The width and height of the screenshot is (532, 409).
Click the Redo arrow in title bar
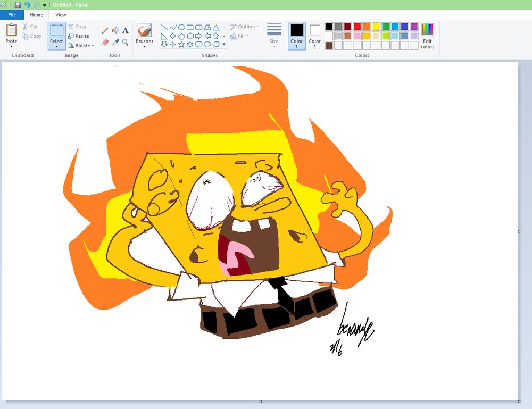coord(36,5)
